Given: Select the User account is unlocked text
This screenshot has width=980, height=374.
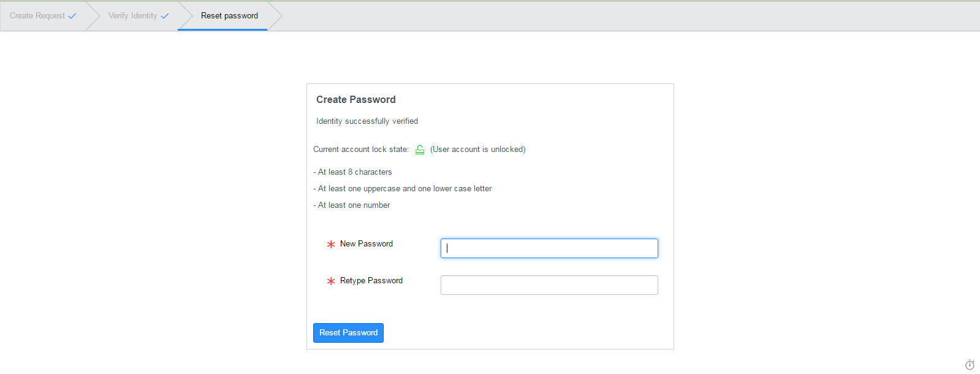Looking at the screenshot, I should tap(477, 149).
